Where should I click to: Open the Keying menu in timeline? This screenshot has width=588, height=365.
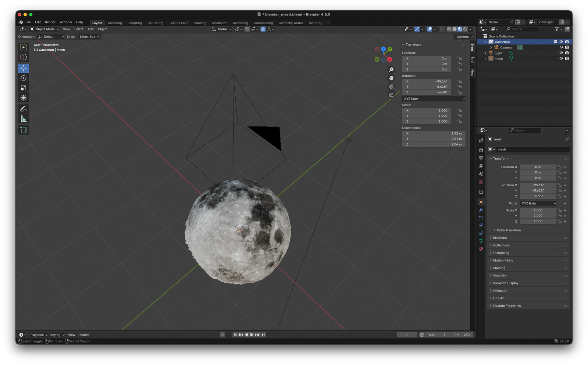(57, 335)
